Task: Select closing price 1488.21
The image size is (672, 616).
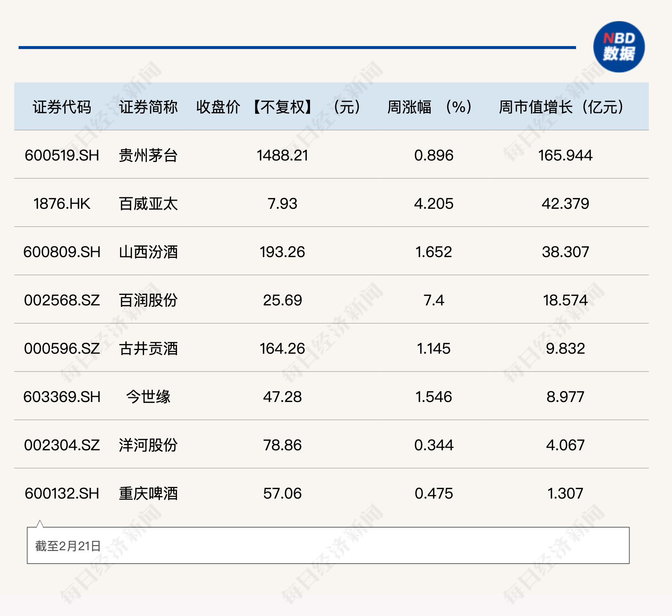Action: 282,155
